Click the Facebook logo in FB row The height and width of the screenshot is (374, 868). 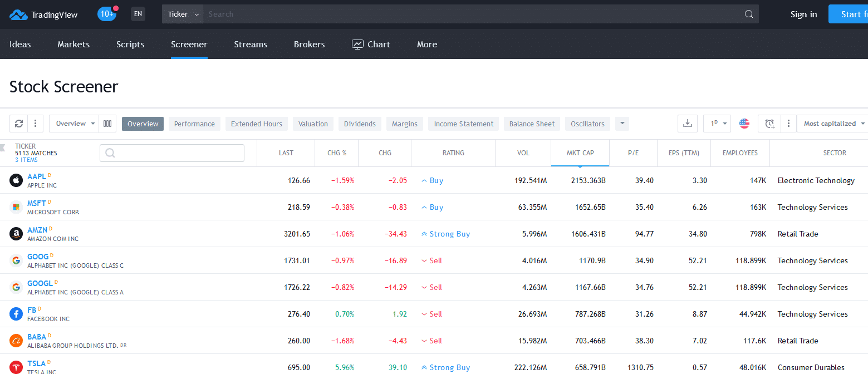coord(16,314)
